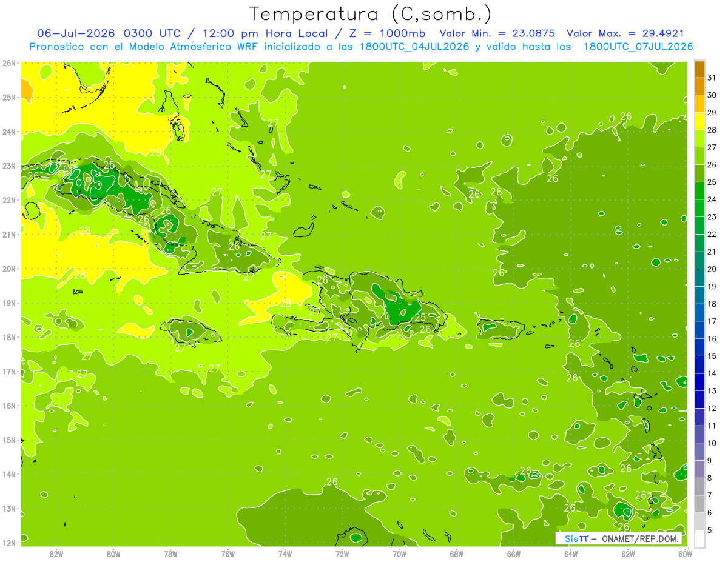
Task: Click the 'ONAMET/REP.DOM.' credit text
Action: [x=641, y=538]
